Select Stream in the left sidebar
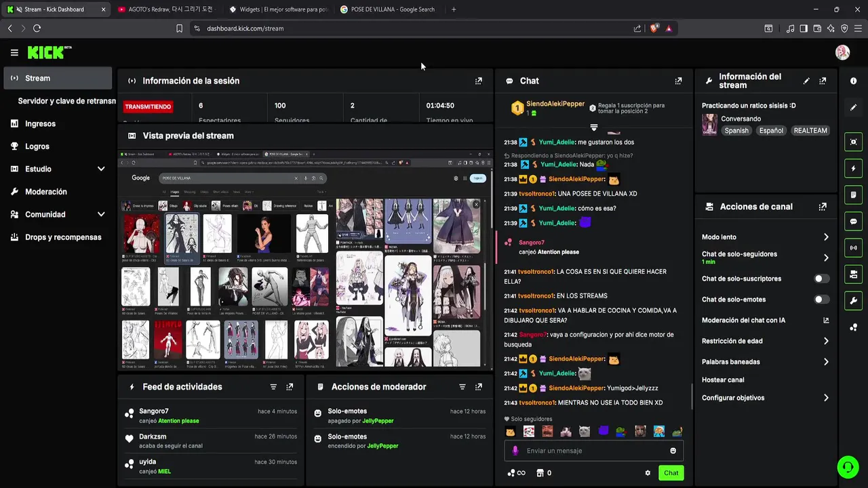This screenshot has width=868, height=488. tap(57, 78)
